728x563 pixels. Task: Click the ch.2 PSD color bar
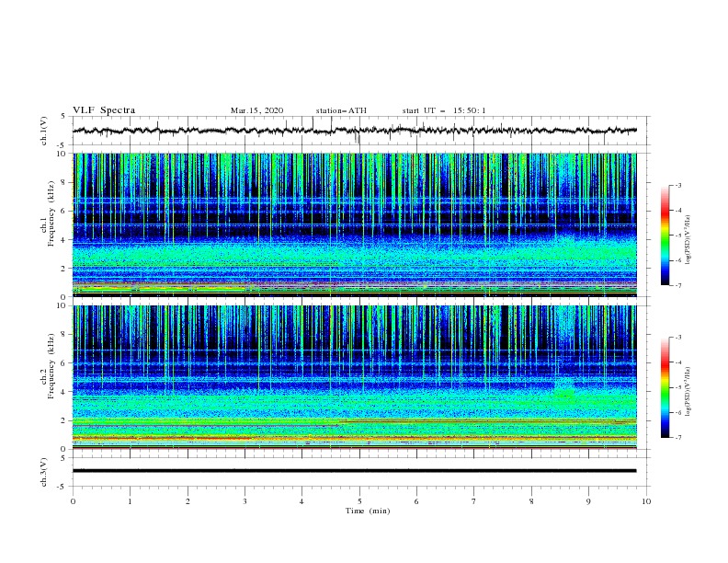pos(665,387)
